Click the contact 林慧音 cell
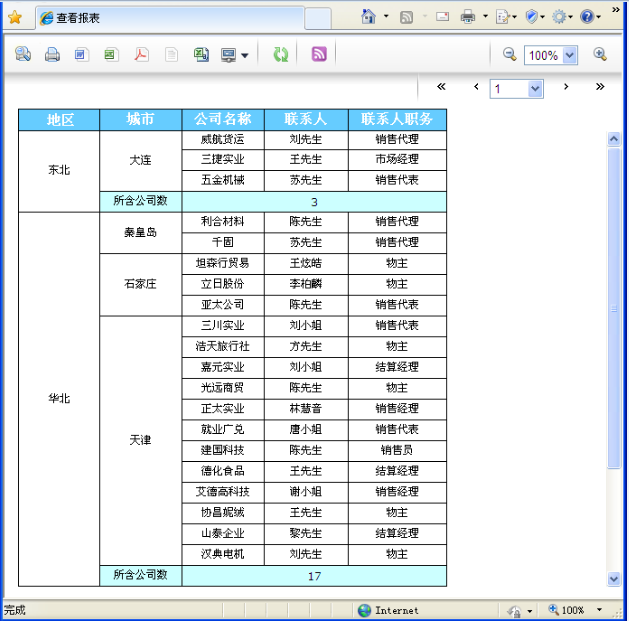This screenshot has width=629, height=621. [x=306, y=409]
